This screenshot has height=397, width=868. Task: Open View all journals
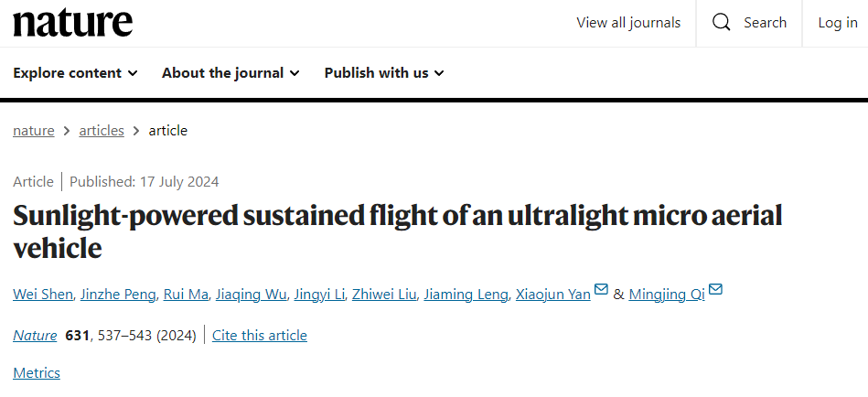click(628, 23)
